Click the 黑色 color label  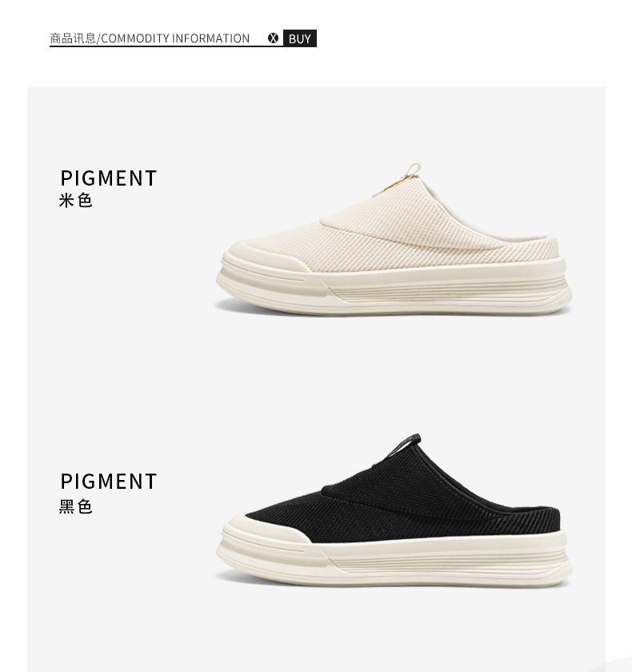coord(76,506)
